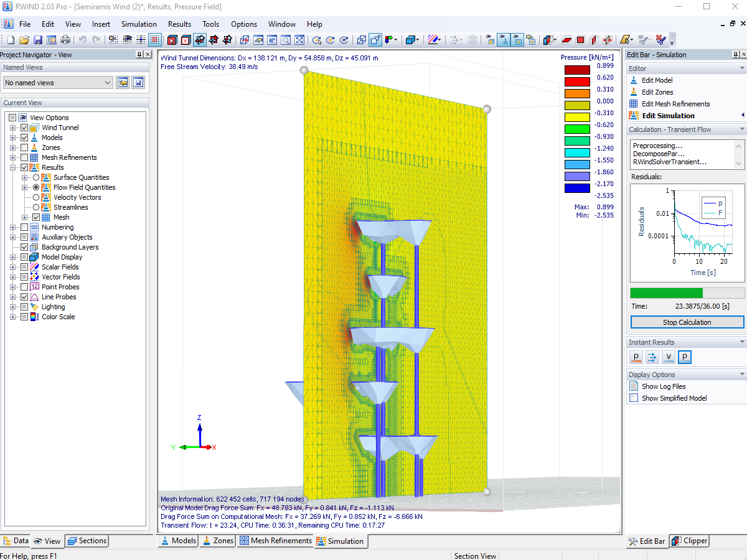Click the zoom magnifier view icon
Image resolution: width=747 pixels, height=560 pixels.
[285, 40]
